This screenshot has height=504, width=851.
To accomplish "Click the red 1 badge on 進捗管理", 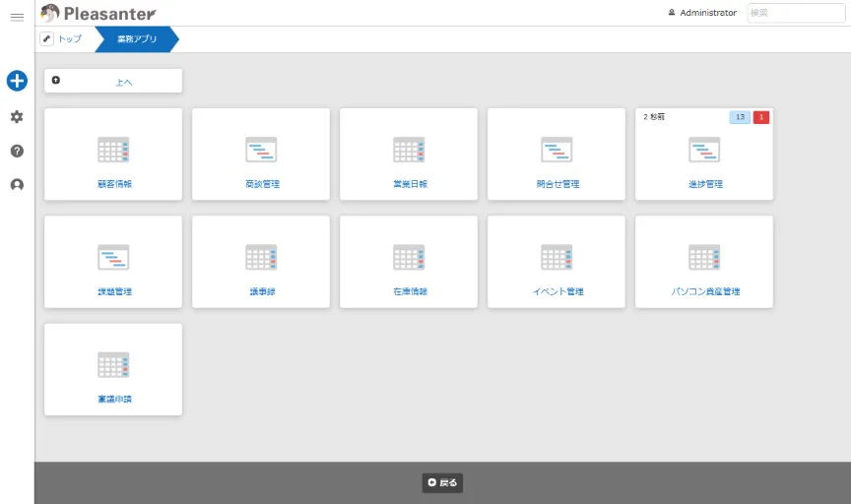I will (761, 117).
